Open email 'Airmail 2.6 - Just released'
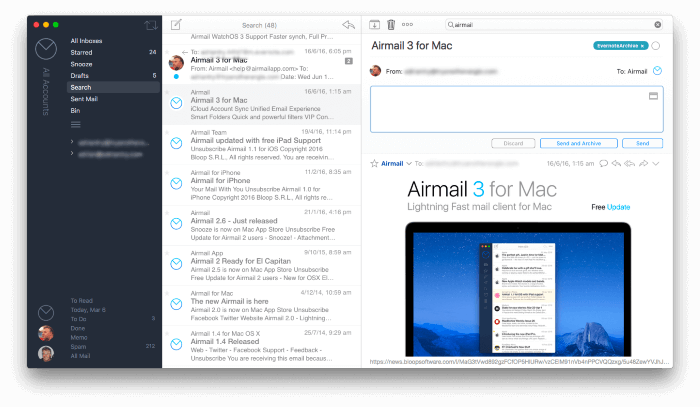Screen dimensions: 700x407 click(262, 225)
